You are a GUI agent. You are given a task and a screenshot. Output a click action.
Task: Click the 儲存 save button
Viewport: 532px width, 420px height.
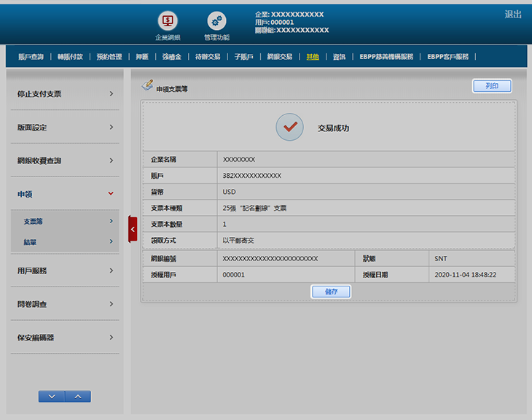[x=331, y=292]
